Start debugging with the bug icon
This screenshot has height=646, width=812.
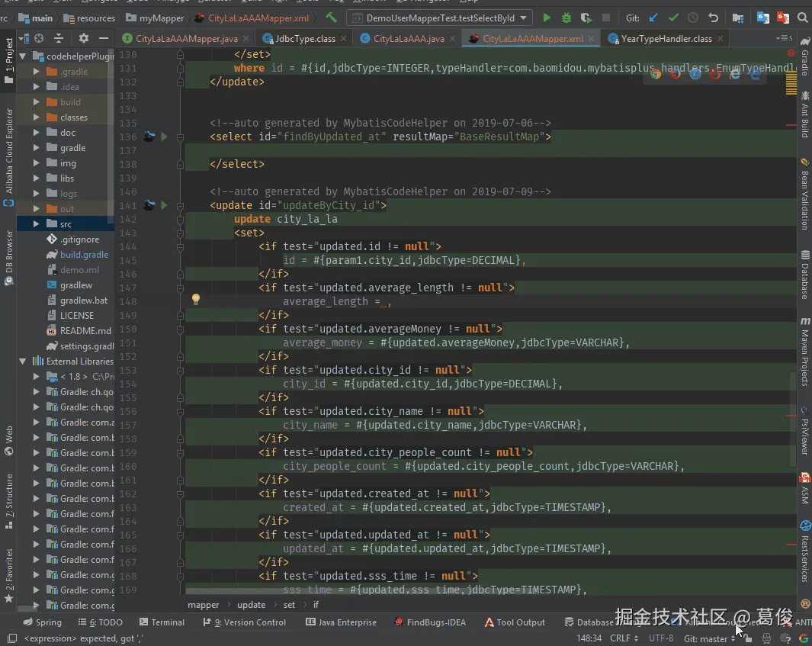pos(566,18)
